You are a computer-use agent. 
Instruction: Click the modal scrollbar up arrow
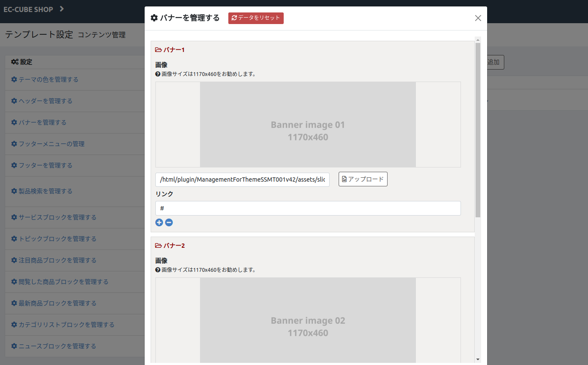(x=478, y=40)
